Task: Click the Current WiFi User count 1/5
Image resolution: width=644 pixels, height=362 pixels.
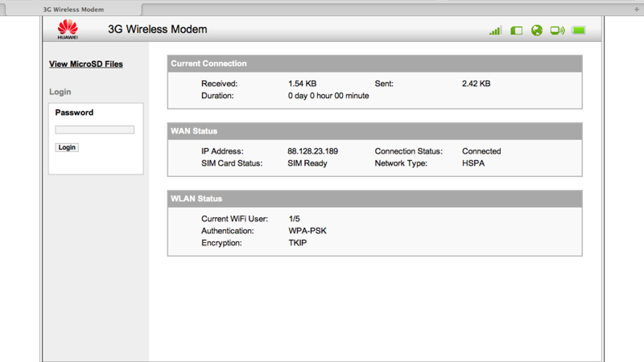Action: tap(294, 219)
